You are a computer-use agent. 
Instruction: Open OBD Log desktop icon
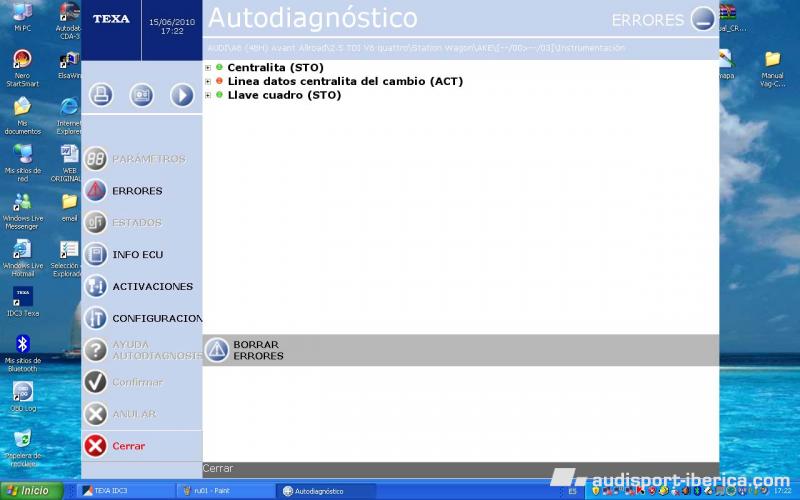22,396
